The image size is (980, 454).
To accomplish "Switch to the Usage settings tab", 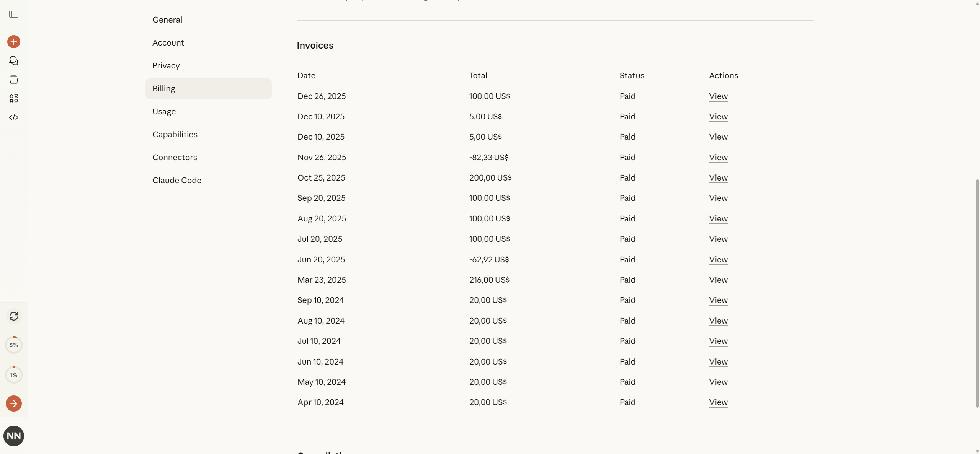I will [x=164, y=111].
